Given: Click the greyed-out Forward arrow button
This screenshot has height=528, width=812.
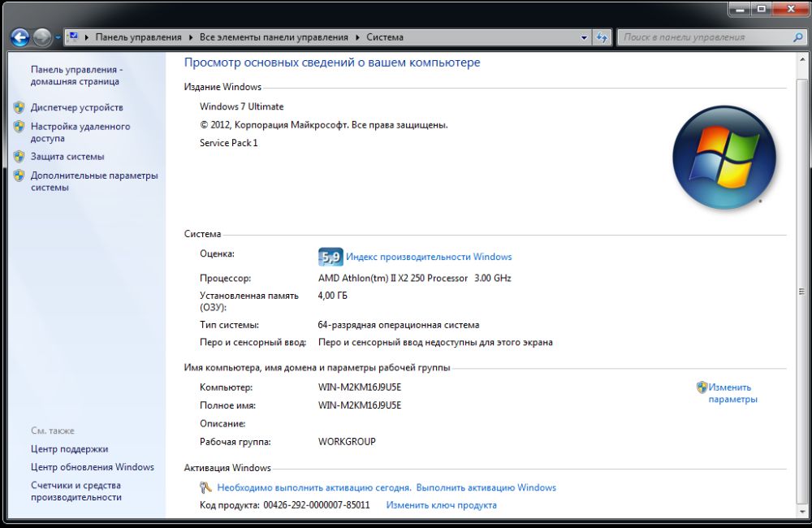Looking at the screenshot, I should 42,37.
